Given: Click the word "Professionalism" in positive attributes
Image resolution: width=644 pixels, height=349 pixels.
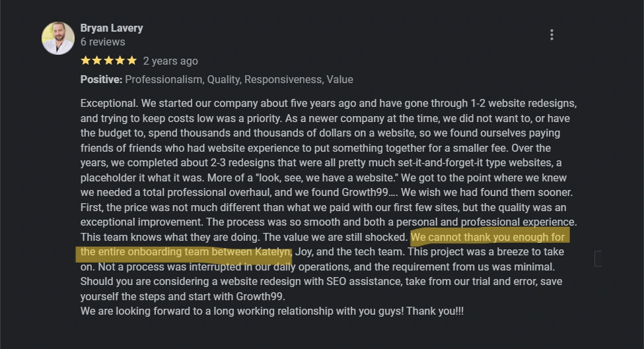Looking at the screenshot, I should pos(163,80).
